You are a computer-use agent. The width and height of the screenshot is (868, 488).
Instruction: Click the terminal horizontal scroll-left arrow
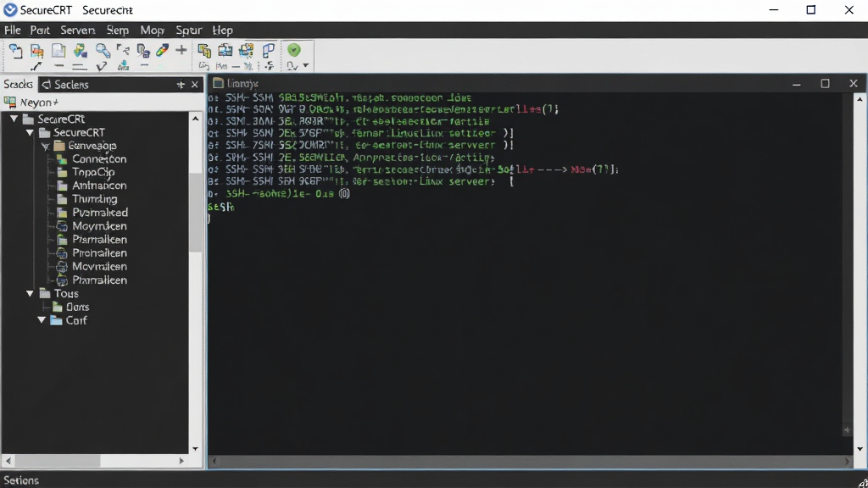214,461
